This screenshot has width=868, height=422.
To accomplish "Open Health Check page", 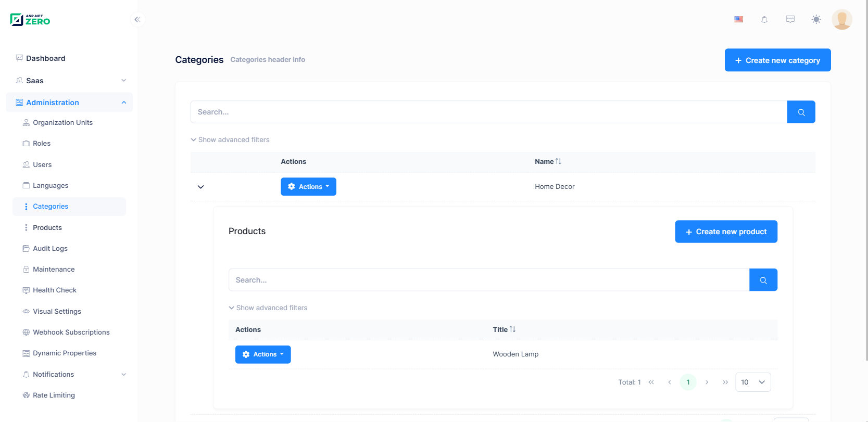I will click(55, 290).
